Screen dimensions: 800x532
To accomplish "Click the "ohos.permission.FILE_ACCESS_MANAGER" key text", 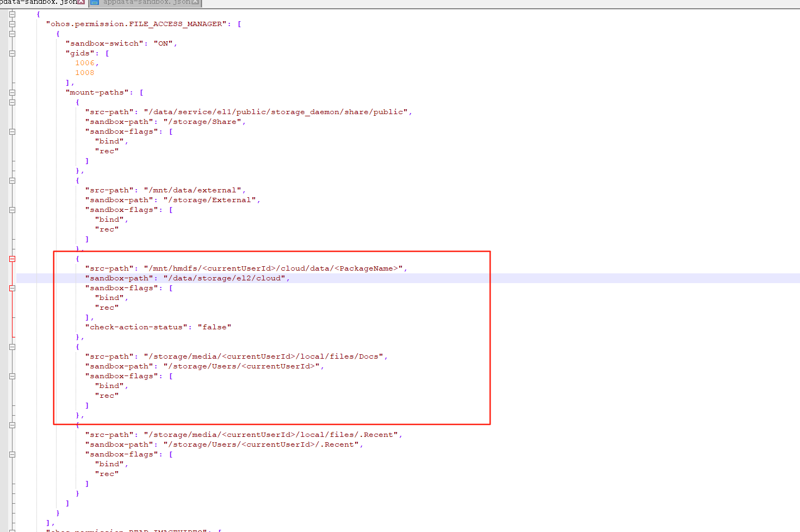I will [x=137, y=24].
